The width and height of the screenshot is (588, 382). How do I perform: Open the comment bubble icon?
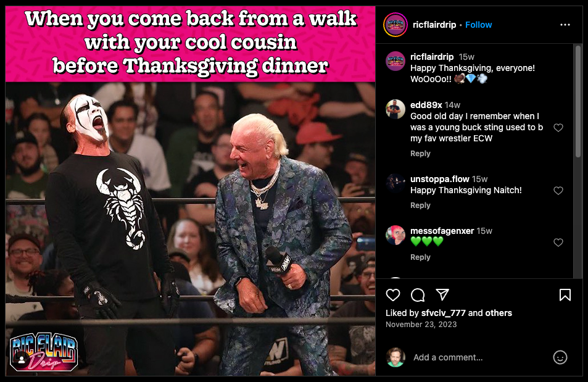pyautogui.click(x=417, y=295)
